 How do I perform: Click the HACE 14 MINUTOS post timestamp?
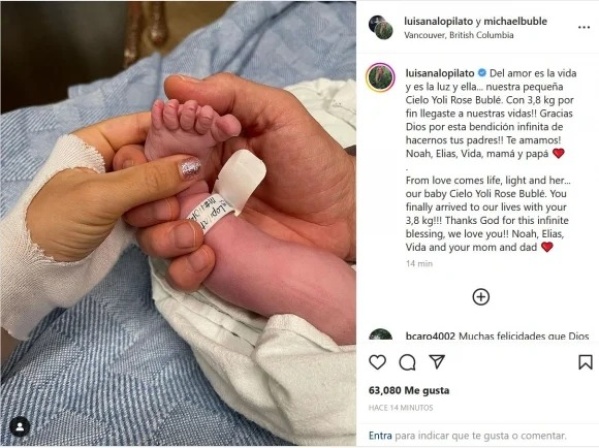(x=401, y=408)
